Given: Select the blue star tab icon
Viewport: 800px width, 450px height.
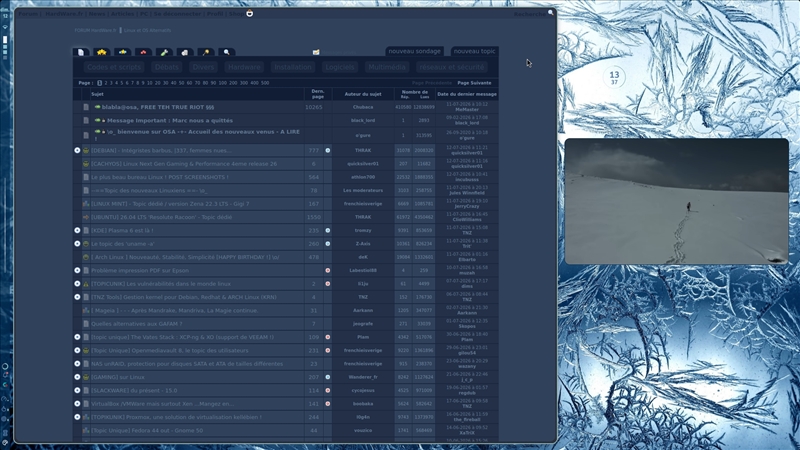Looking at the screenshot, I should pos(122,52).
